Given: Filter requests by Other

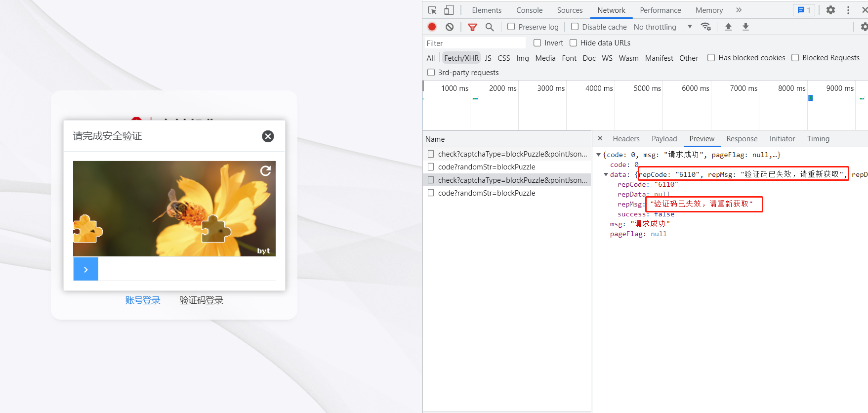Looking at the screenshot, I should (x=689, y=58).
